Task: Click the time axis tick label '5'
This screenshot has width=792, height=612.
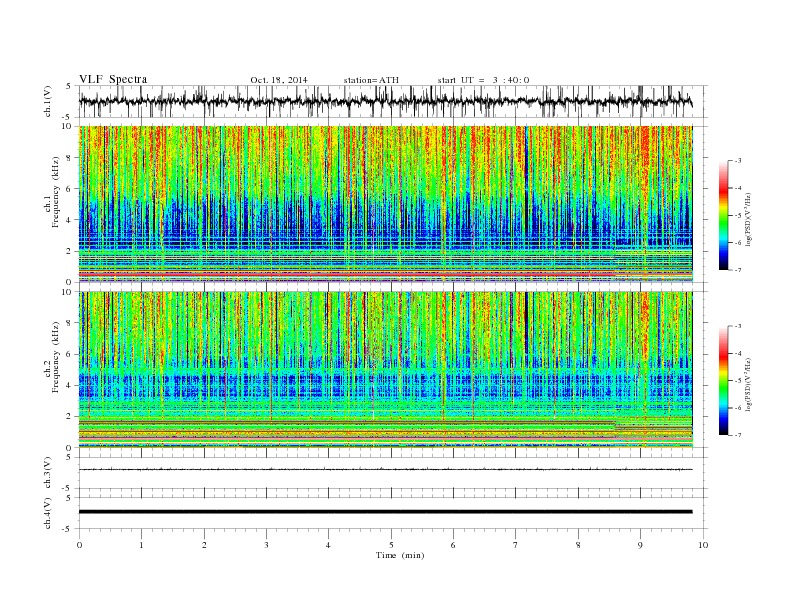Action: point(391,545)
